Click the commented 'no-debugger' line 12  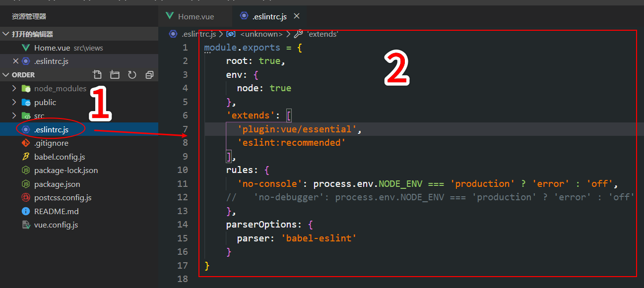[431, 197]
